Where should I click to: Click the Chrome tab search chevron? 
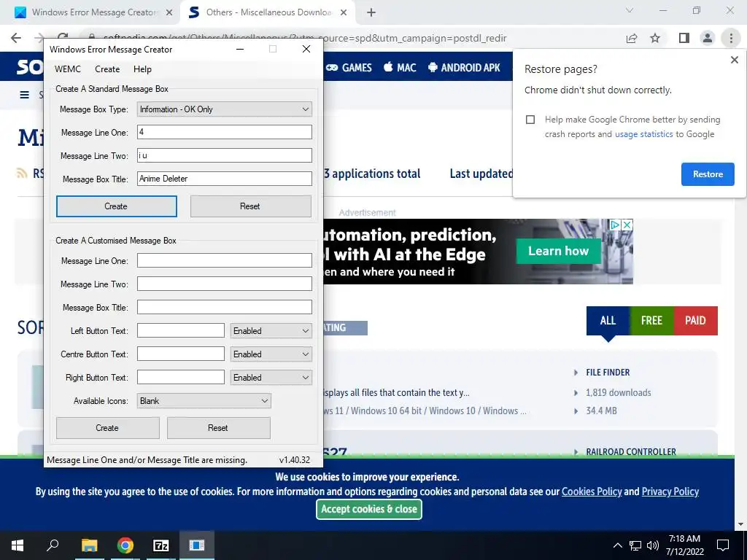630,10
